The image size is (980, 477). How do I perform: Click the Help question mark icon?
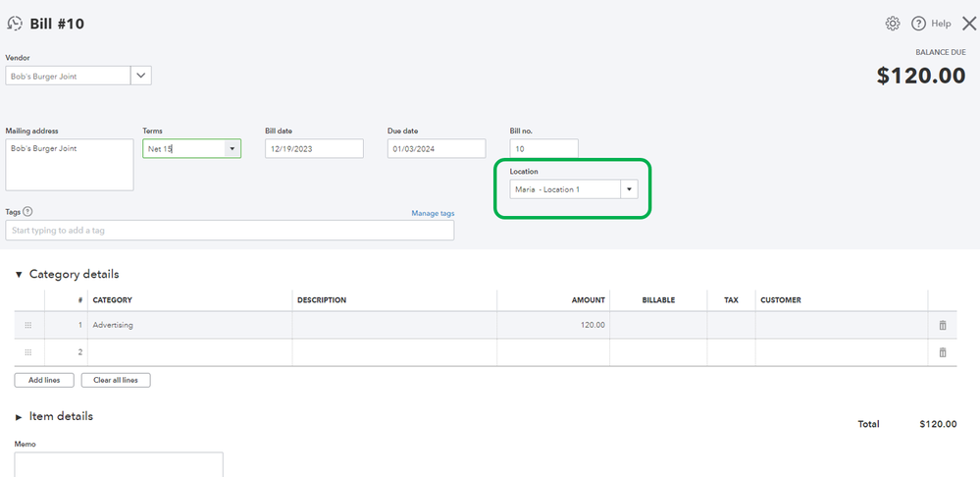tap(919, 24)
